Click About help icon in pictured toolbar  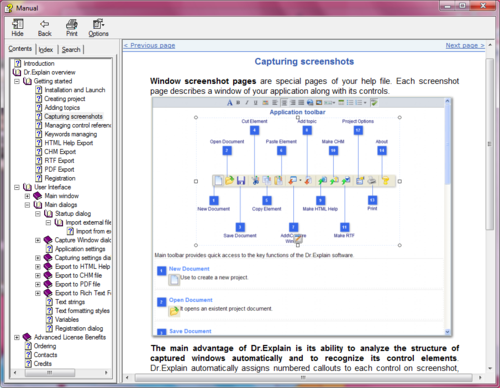click(386, 181)
